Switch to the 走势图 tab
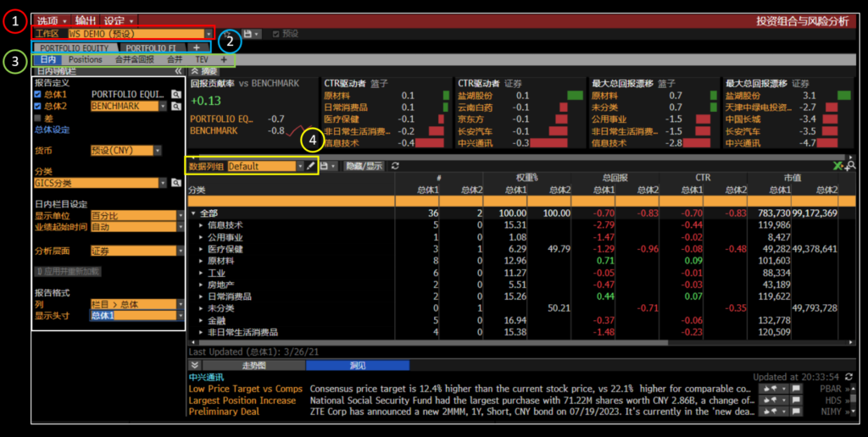Image resolution: width=868 pixels, height=437 pixels. [x=253, y=366]
